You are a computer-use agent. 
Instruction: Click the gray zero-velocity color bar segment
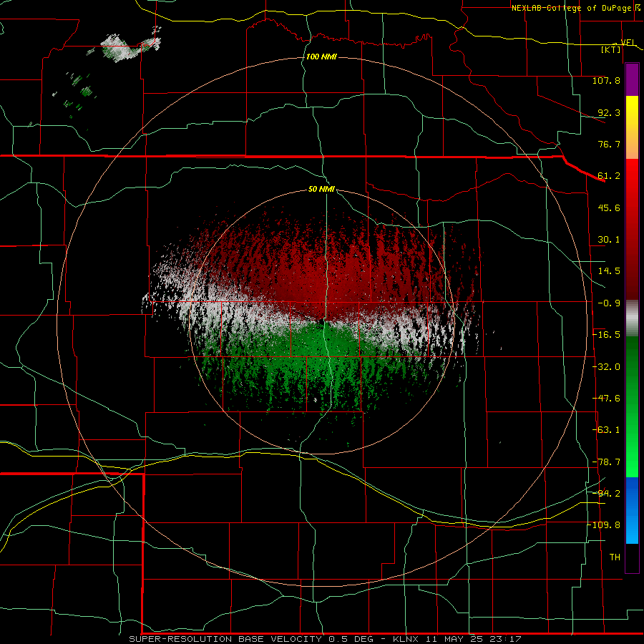click(x=632, y=318)
